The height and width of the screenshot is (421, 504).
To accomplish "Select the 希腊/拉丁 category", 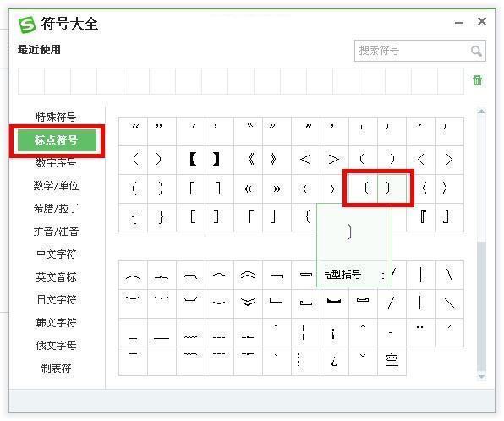I will [x=56, y=209].
